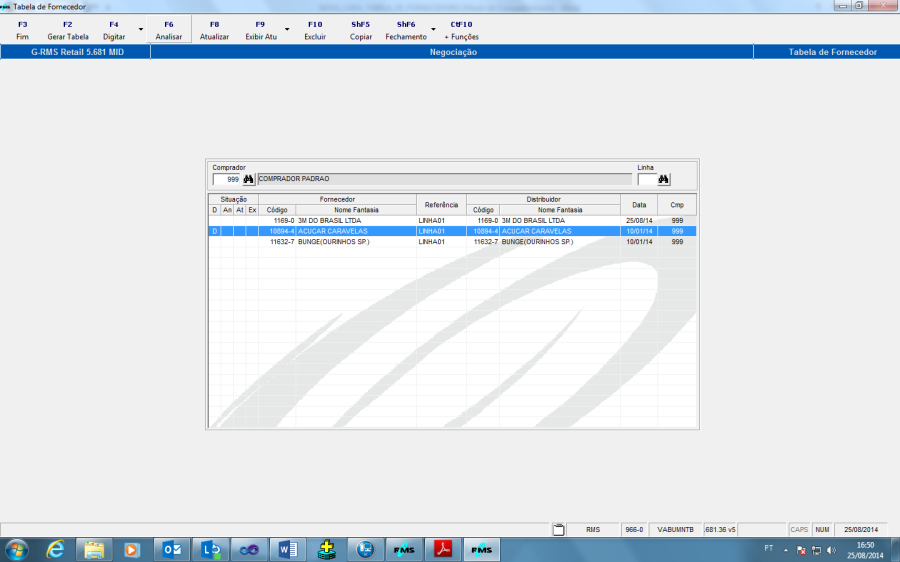Click F10 Excluir in the toolbar

coord(315,30)
